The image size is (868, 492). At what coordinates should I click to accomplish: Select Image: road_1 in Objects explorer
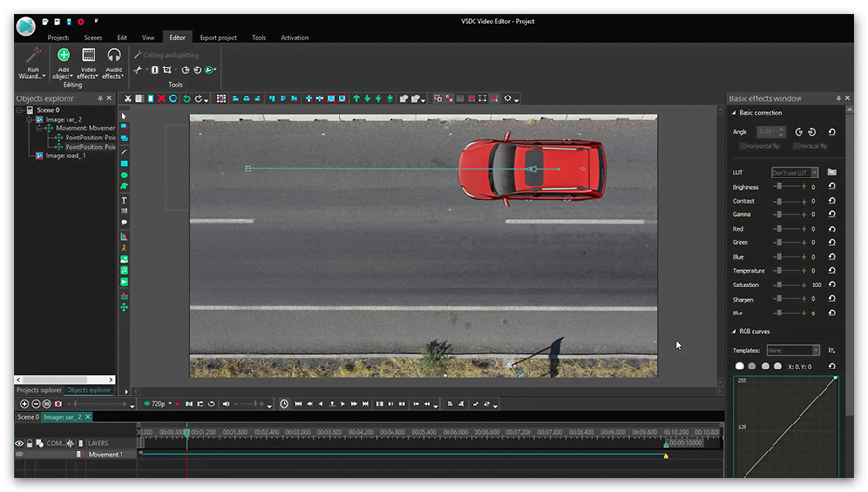point(66,155)
